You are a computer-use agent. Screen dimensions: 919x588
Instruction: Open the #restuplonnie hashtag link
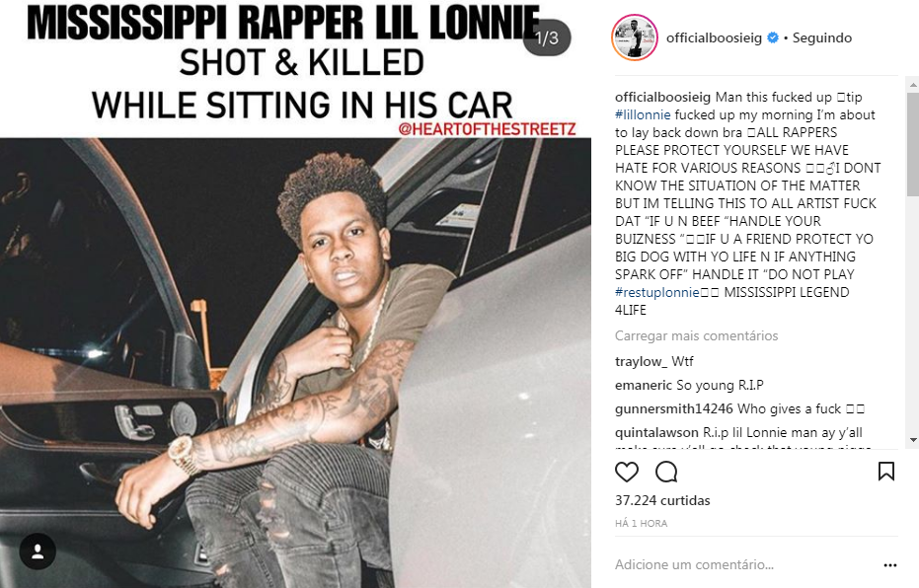tap(657, 292)
